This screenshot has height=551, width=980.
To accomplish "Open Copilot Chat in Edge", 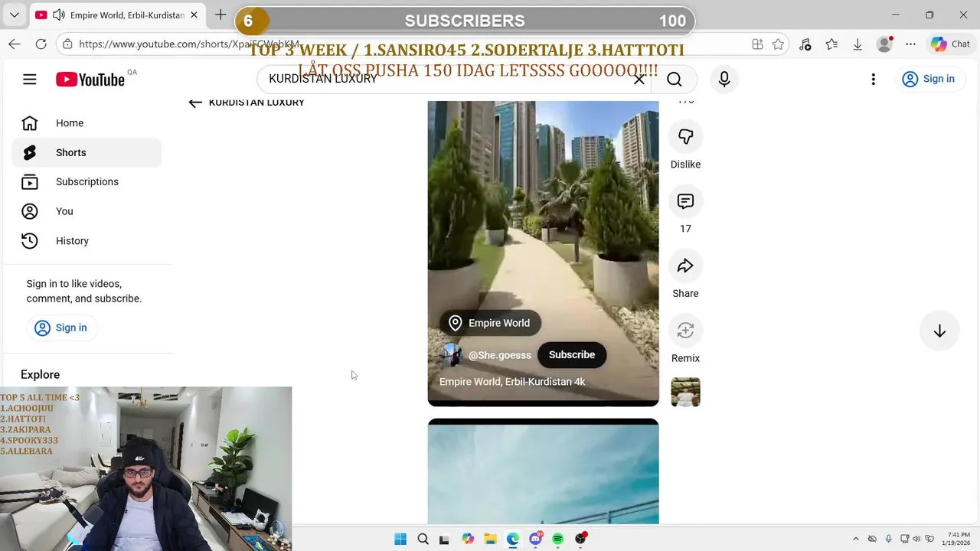I will click(x=950, y=44).
